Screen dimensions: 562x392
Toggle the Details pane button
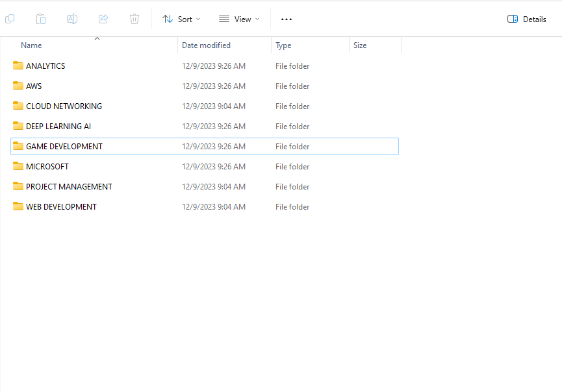pyautogui.click(x=526, y=19)
